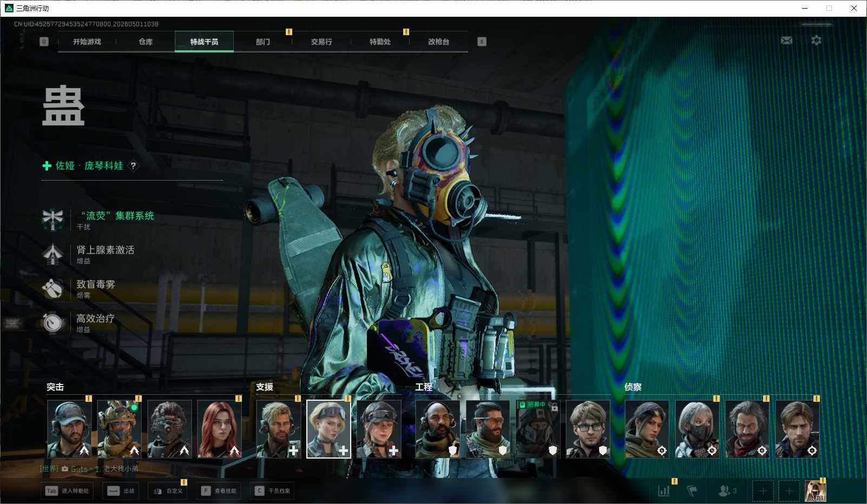Open the world chat message line
The height and width of the screenshot is (504, 867).
pos(89,469)
